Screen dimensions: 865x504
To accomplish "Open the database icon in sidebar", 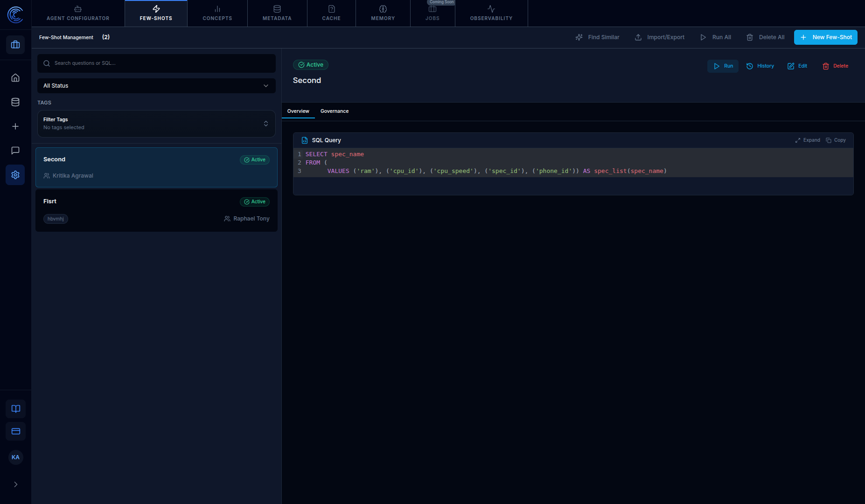I will 15,102.
